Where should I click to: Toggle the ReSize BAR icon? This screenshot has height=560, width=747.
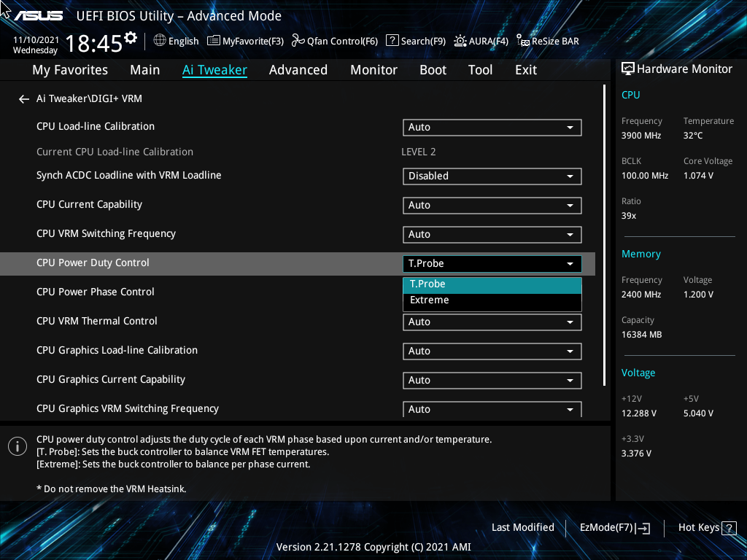tap(523, 41)
